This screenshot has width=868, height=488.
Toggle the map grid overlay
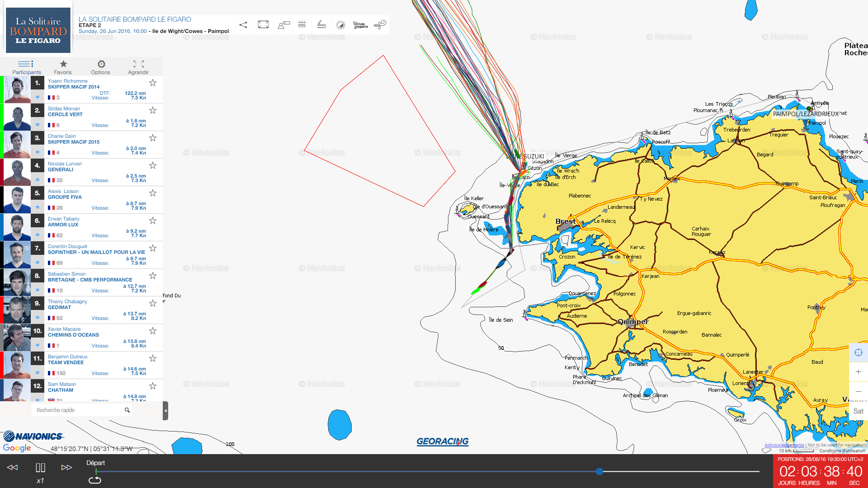pos(302,25)
